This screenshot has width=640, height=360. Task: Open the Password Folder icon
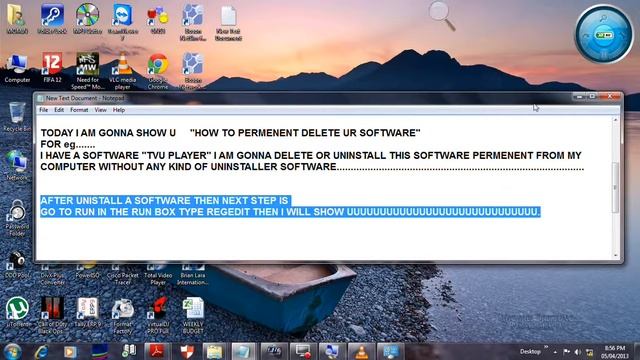click(x=17, y=218)
